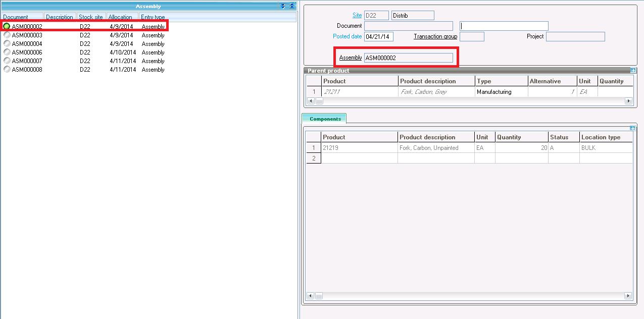The width and height of the screenshot is (644, 319).
Task: Click the maximize icon on Parent product grid
Action: click(633, 71)
